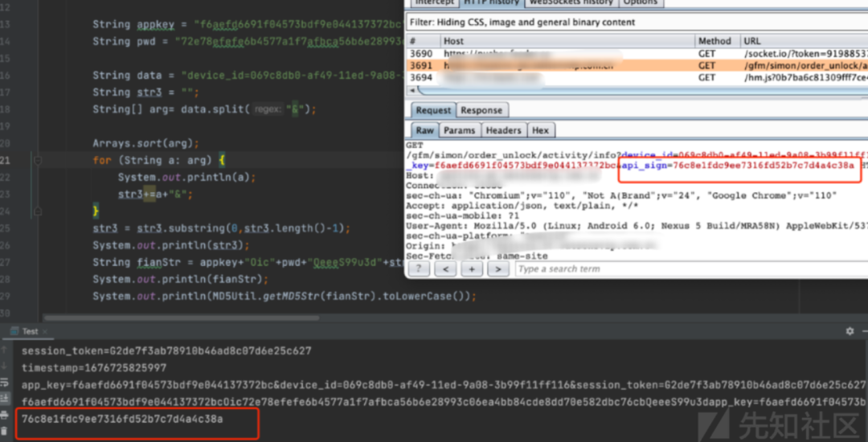Click the editor horizontal scrollbar
868x442 pixels.
(182, 318)
